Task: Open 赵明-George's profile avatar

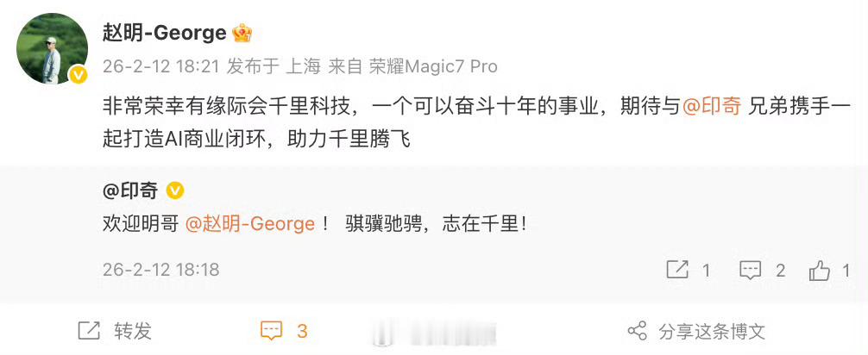Action: pos(52,48)
